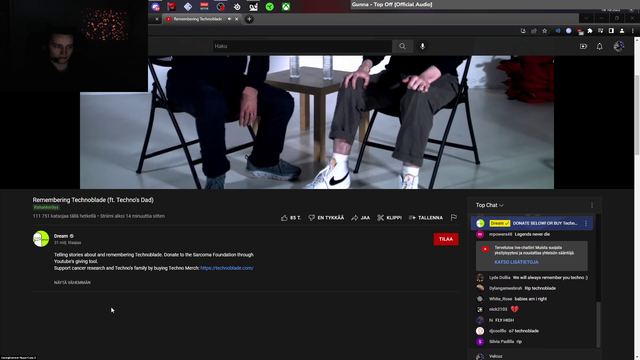Start voice search with the microphone icon

(422, 46)
